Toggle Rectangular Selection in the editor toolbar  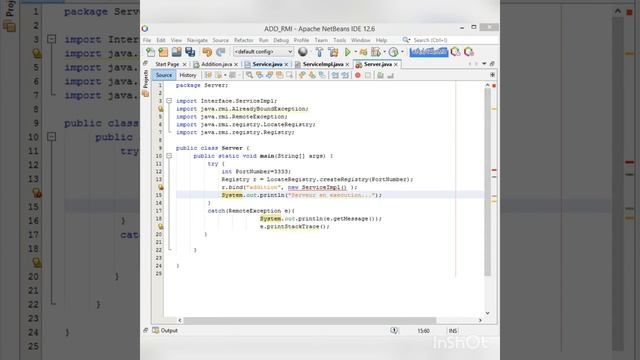pyautogui.click(x=290, y=75)
